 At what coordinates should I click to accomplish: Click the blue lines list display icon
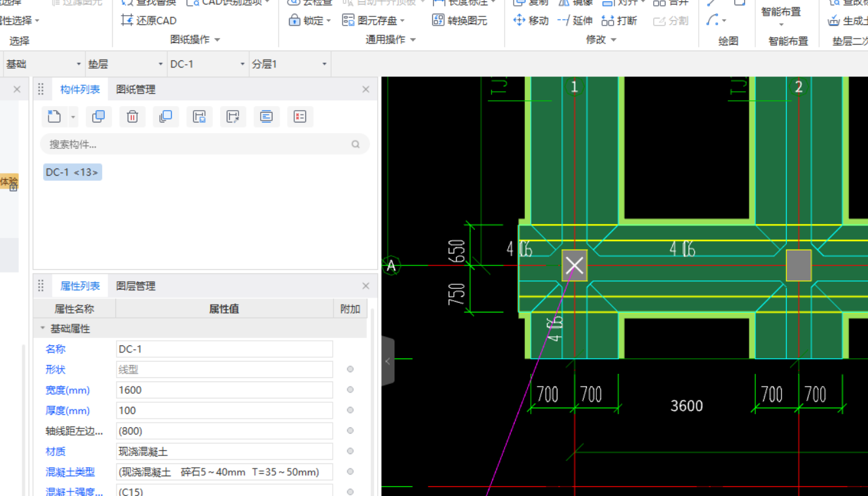[266, 117]
